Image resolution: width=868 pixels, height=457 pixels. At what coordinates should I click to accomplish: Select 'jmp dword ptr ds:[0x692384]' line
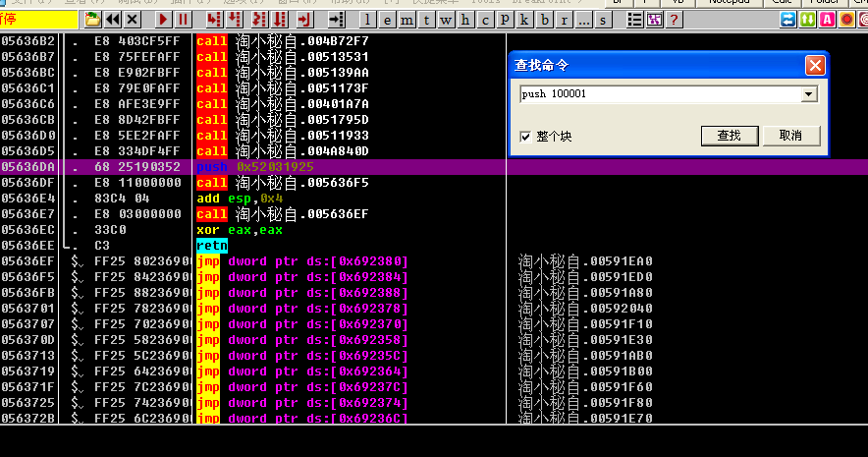point(302,277)
